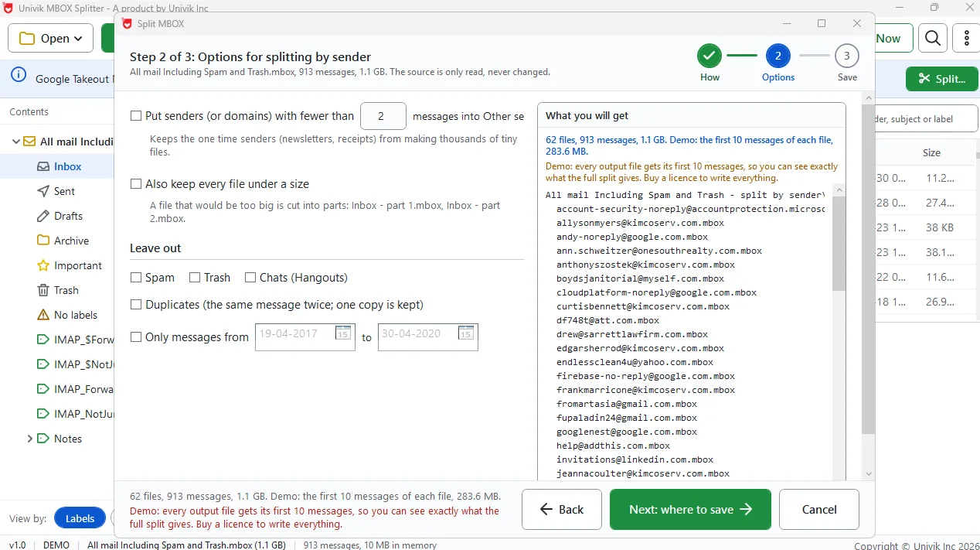Click the All mail envelope icon
The height and width of the screenshot is (550, 980).
point(29,142)
